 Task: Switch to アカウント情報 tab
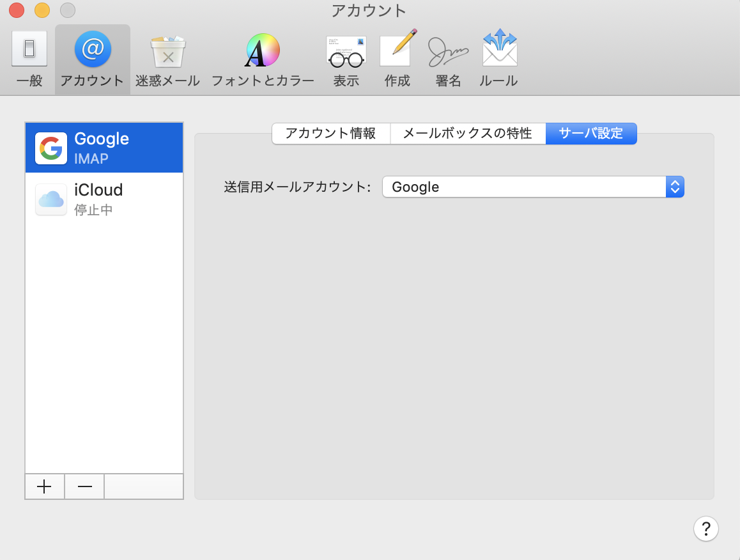click(x=330, y=134)
